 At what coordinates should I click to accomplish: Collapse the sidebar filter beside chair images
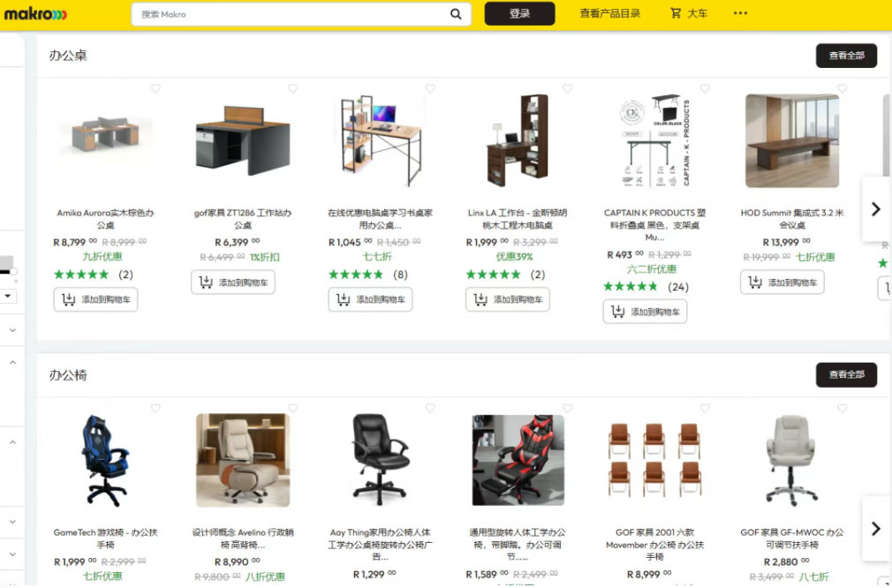(x=12, y=441)
